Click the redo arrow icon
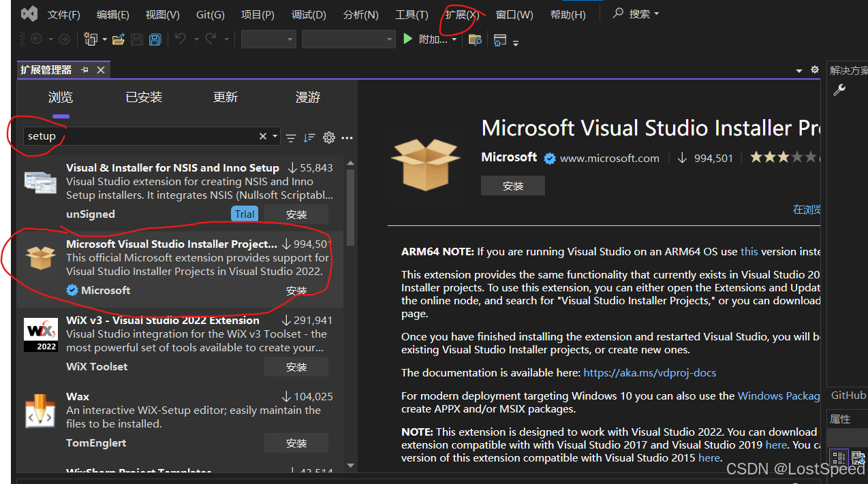 coord(211,39)
